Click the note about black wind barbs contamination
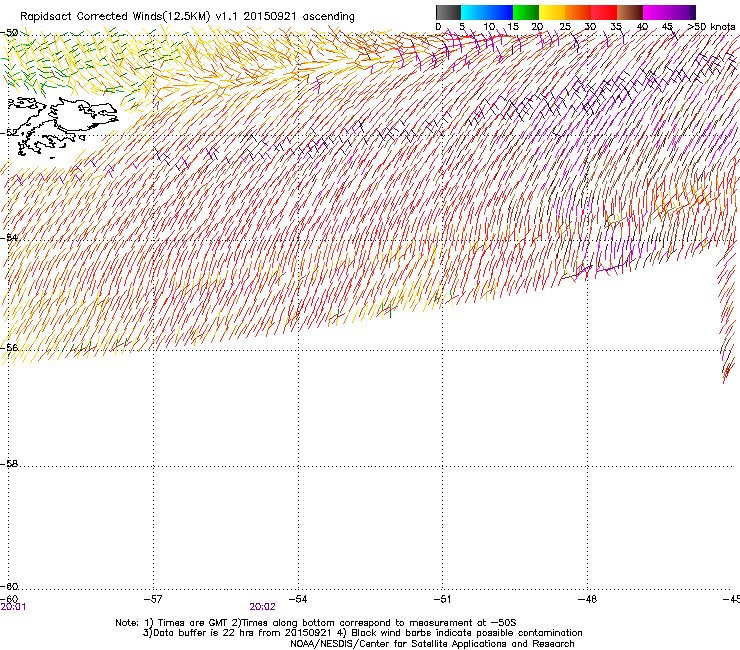Screen dimensions: 740x650 pyautogui.click(x=460, y=633)
